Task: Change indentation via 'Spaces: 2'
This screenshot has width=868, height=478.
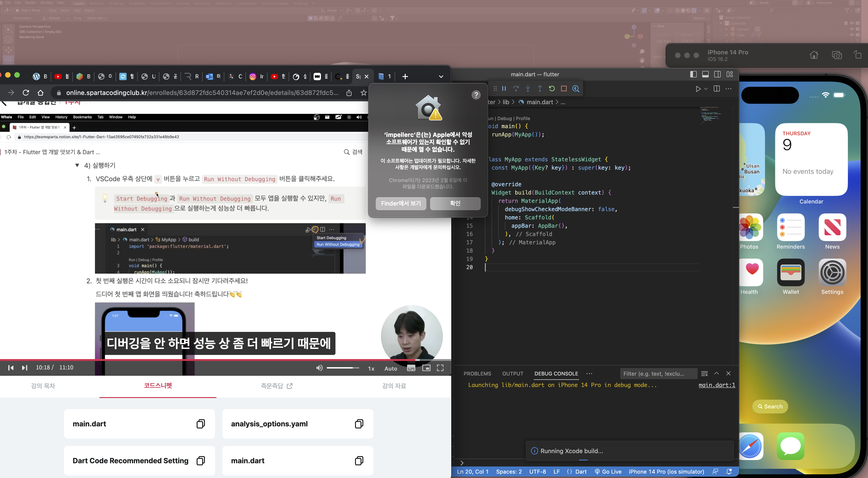Action: point(509,472)
